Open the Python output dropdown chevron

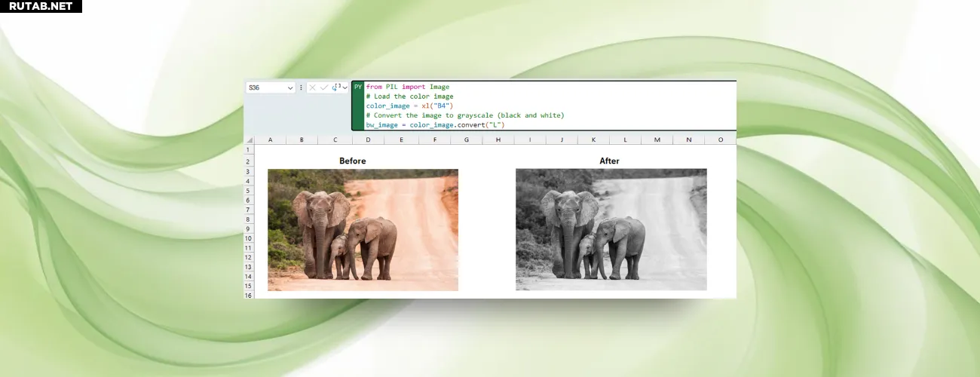[345, 87]
